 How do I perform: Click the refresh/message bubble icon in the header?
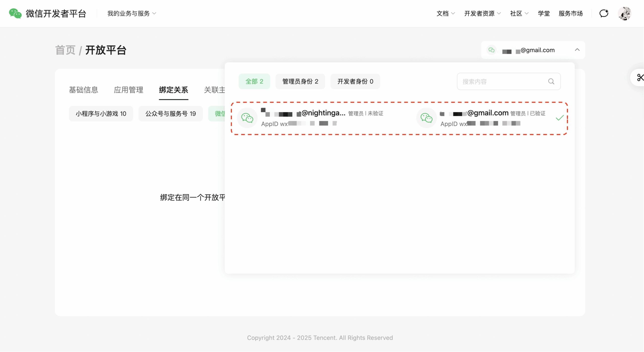point(604,13)
